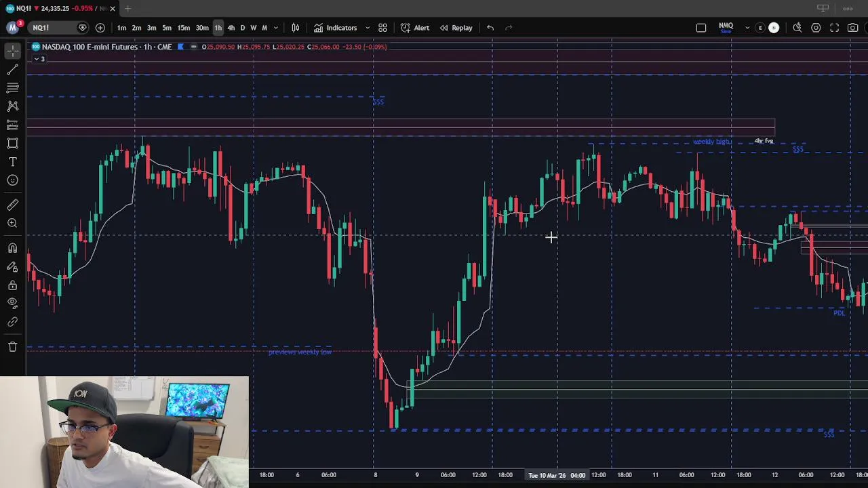Click the 'weekly high' chart label
Viewport: 868px width, 488px height.
click(x=711, y=142)
